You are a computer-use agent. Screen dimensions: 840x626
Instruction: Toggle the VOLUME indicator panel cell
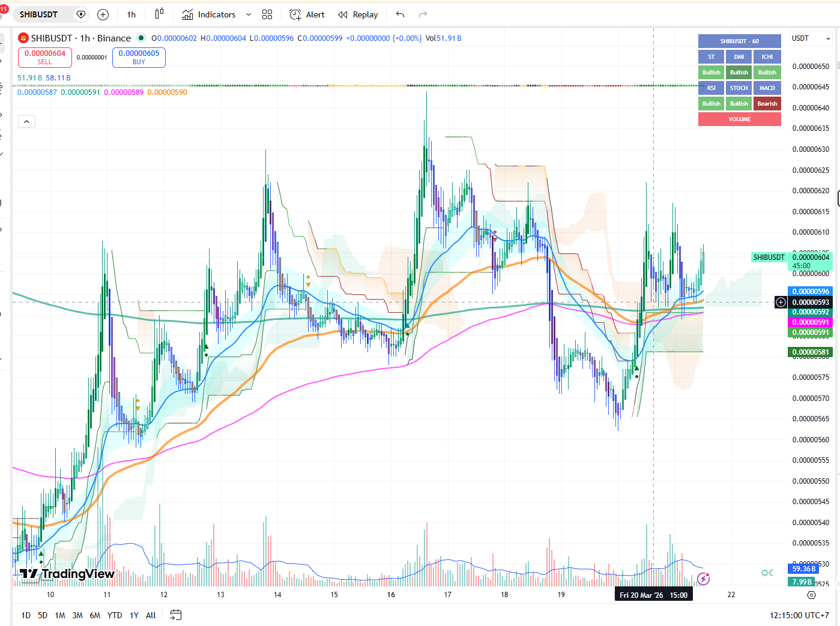tap(739, 119)
